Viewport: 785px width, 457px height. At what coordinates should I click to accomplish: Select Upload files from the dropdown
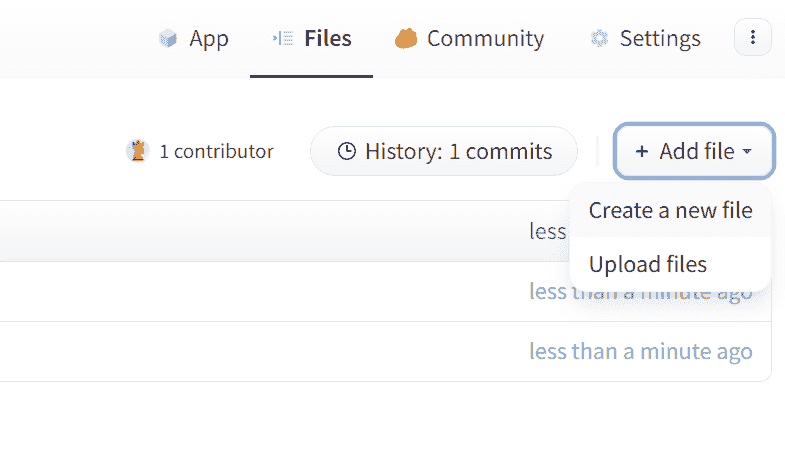(x=648, y=265)
